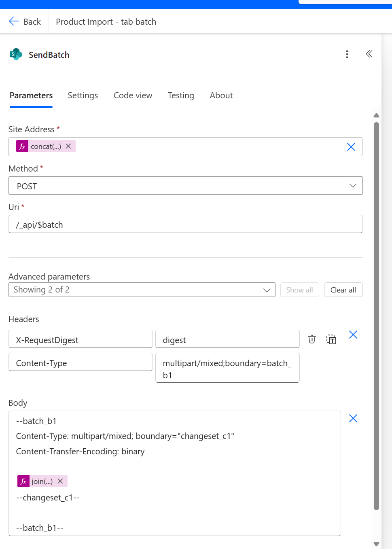Edit the Content-Type header key field
This screenshot has height=549, width=392.
(81, 362)
